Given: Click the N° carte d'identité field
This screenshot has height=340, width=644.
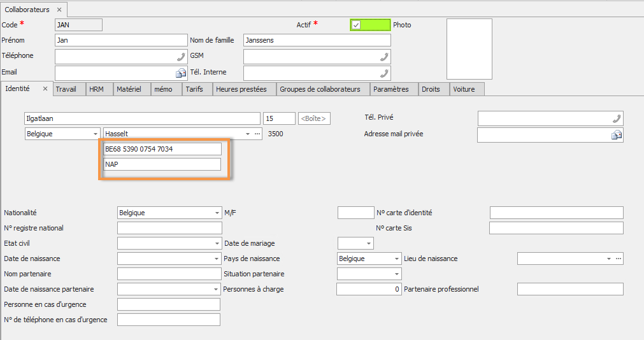Looking at the screenshot, I should (x=557, y=213).
